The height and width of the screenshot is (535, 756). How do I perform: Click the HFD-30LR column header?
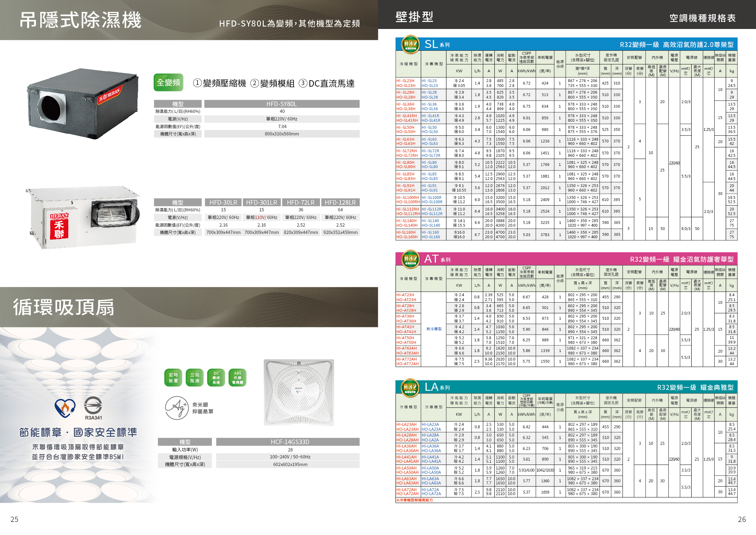[x=223, y=202]
